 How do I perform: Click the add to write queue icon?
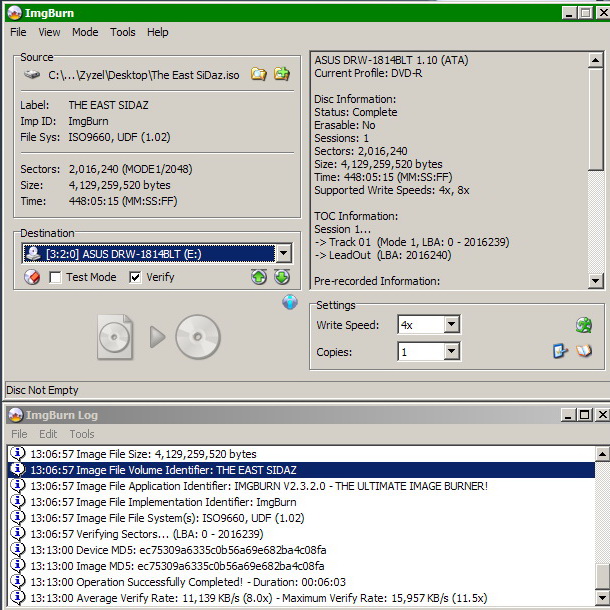click(282, 74)
